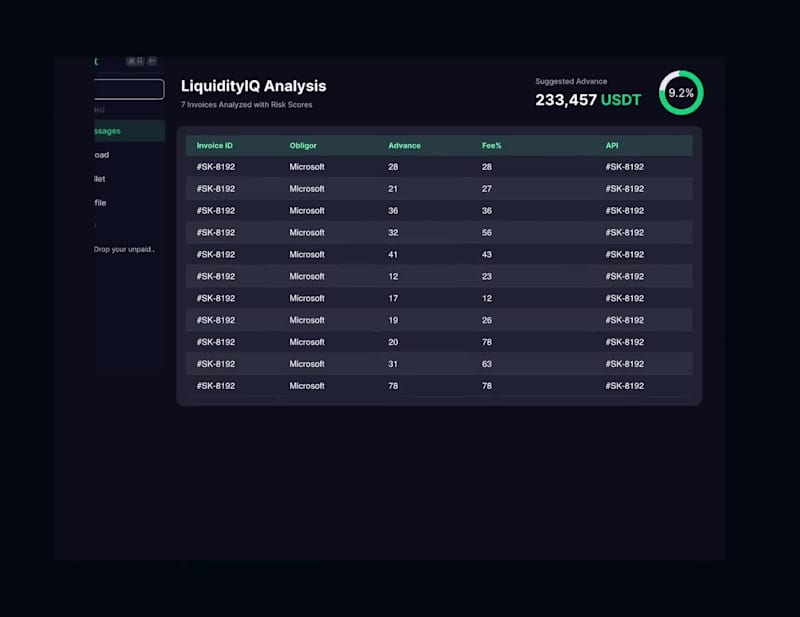Sort by the API column header
800x617 pixels.
[612, 145]
